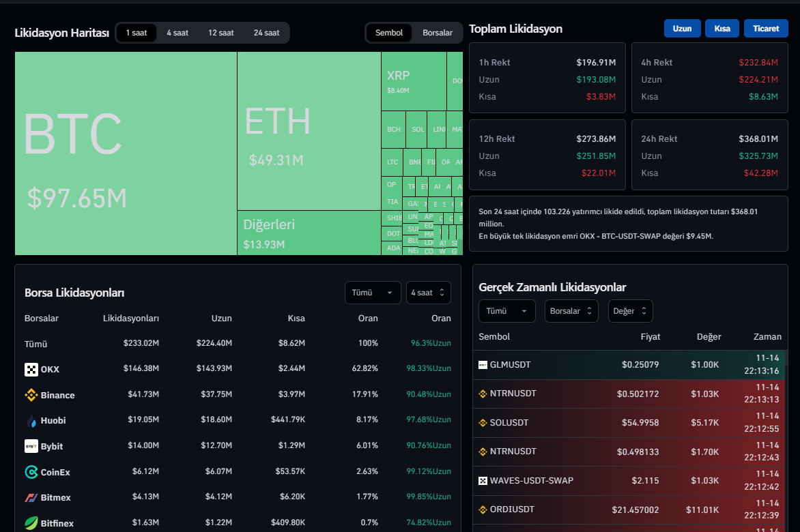Click the Huobi flame logo icon
The height and width of the screenshot is (532, 800).
[31, 421]
